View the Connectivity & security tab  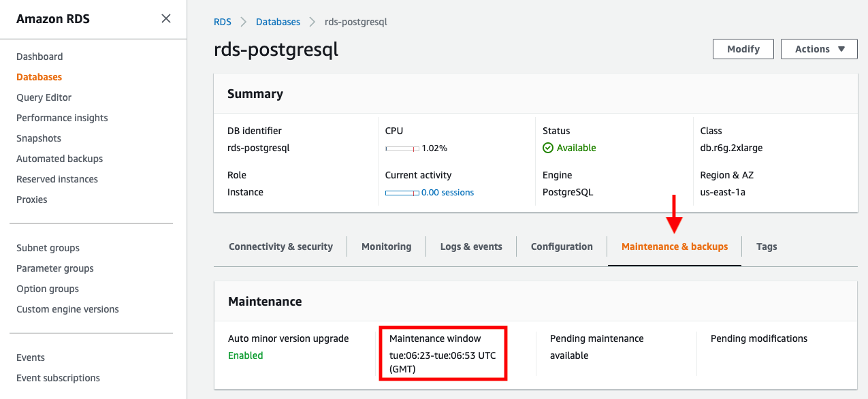click(280, 246)
